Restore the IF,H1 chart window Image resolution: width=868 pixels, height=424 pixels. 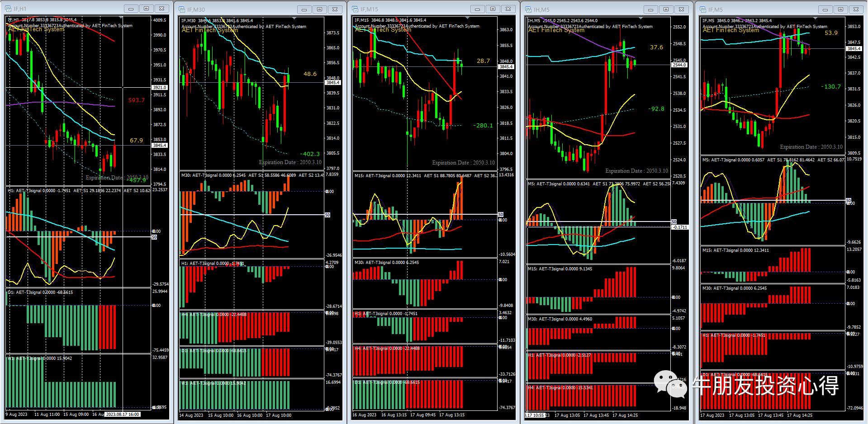(147, 9)
